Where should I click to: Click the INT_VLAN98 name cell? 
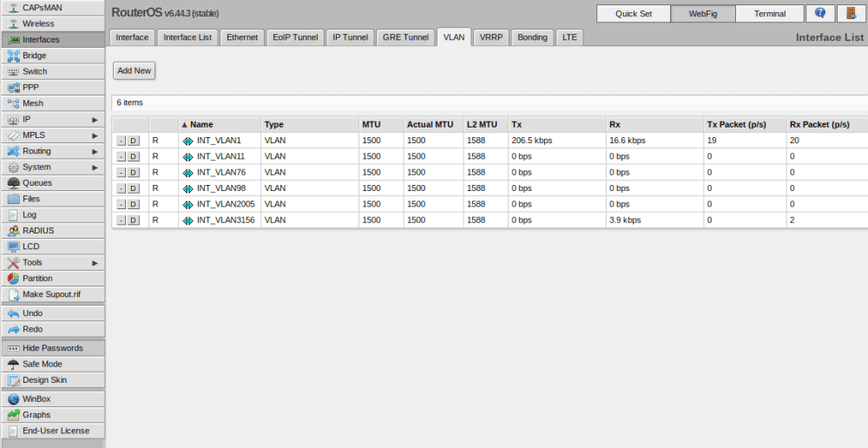click(220, 188)
